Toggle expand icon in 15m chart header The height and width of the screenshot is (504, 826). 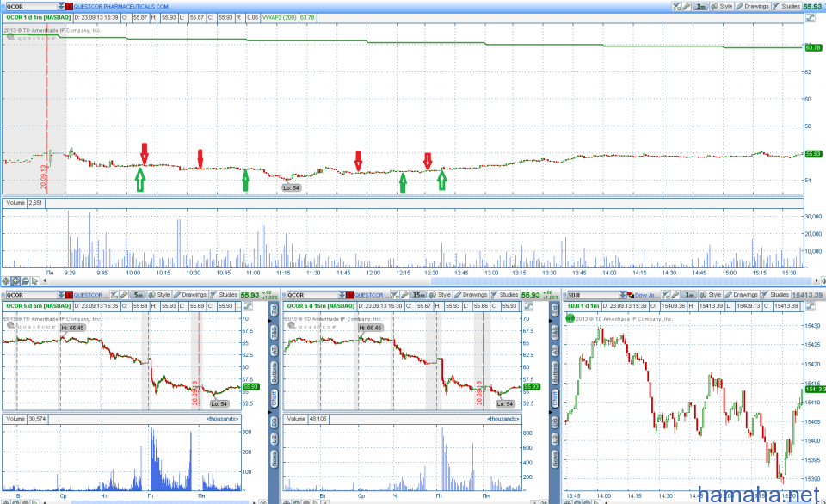click(x=528, y=306)
